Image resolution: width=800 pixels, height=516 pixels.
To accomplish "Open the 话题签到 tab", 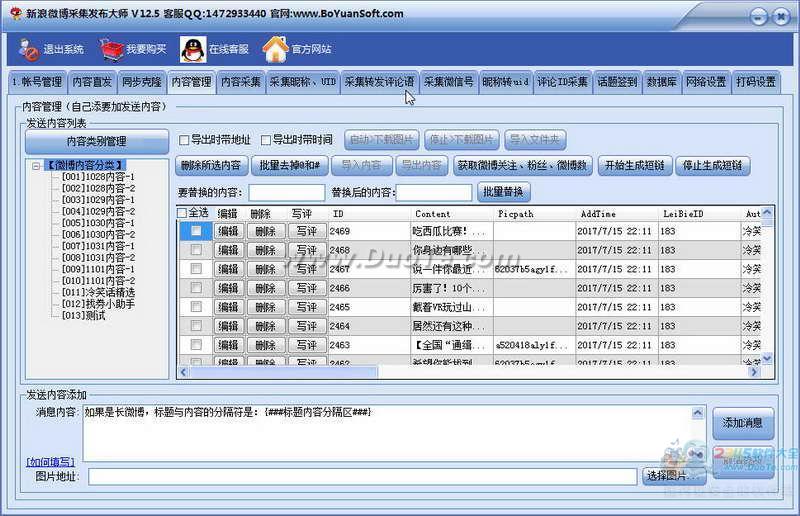I will coord(617,82).
